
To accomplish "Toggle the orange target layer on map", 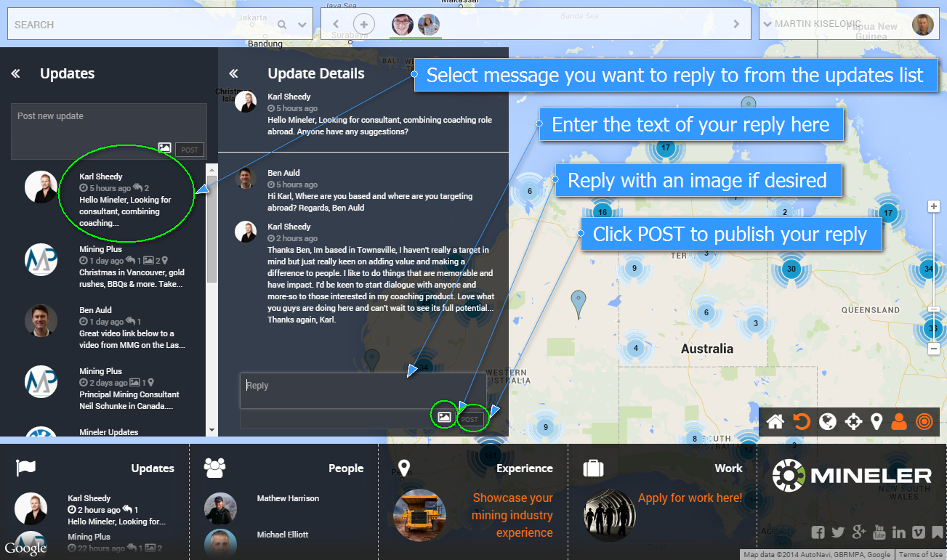I will tap(924, 422).
